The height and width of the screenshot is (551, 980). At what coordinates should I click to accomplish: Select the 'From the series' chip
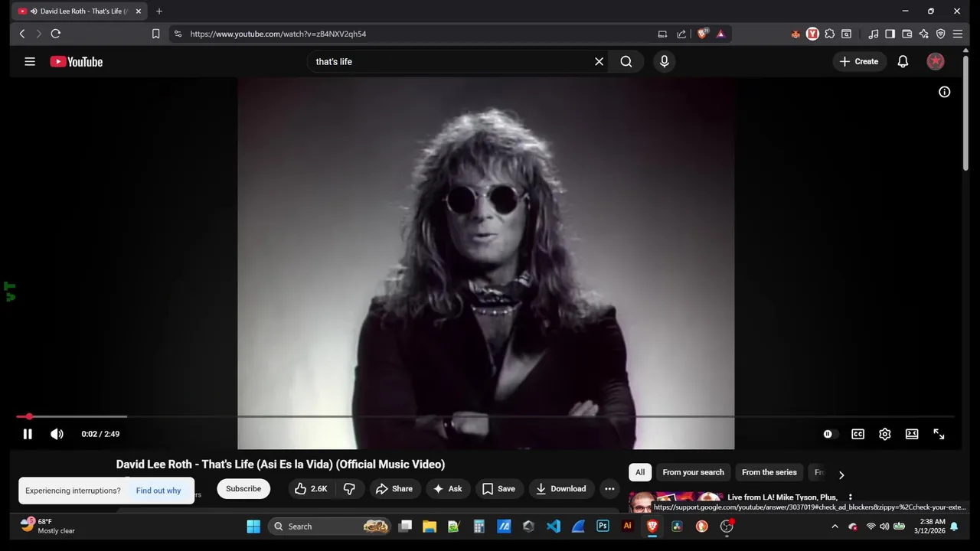(769, 472)
